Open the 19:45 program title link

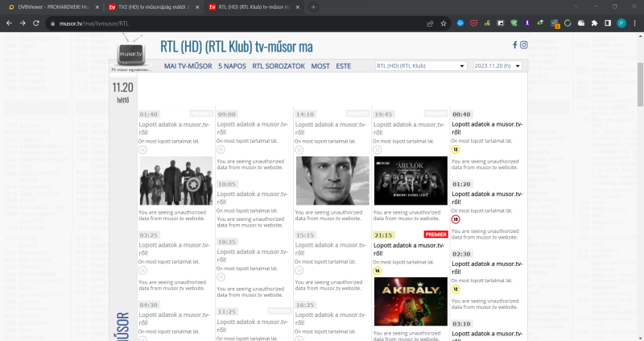409,128
